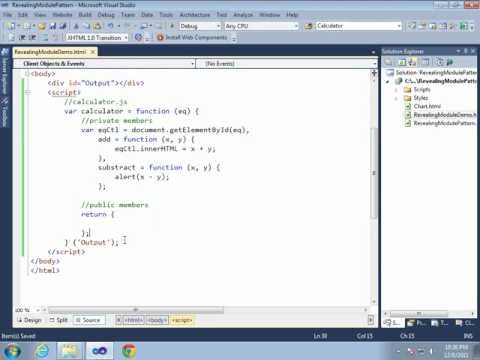Click the Open File folder icon in toolbar
The height and width of the screenshot is (360, 480).
[42, 26]
